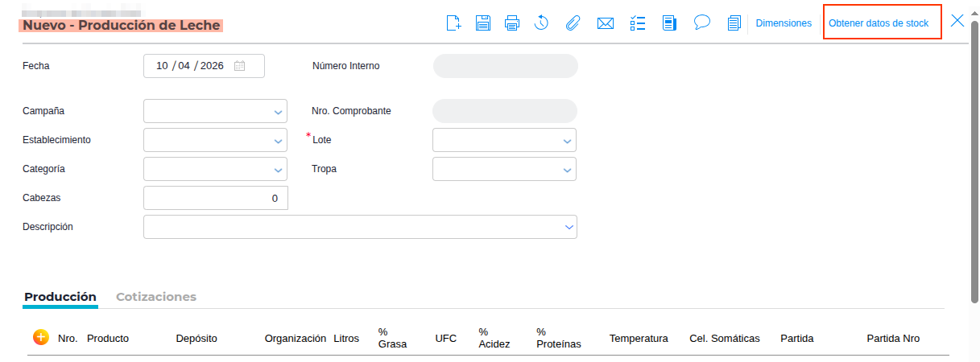980x362 pixels.
Task: Attach a file with the paperclip icon
Action: [x=573, y=23]
